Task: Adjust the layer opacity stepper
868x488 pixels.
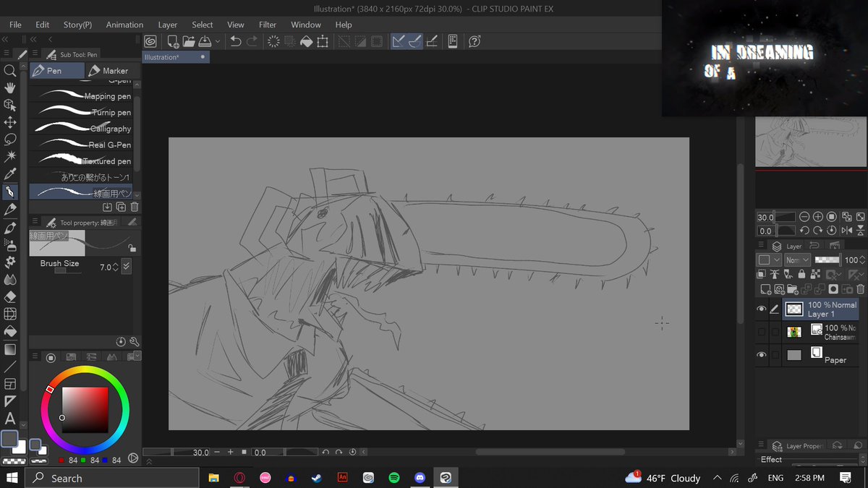Action: point(863,260)
